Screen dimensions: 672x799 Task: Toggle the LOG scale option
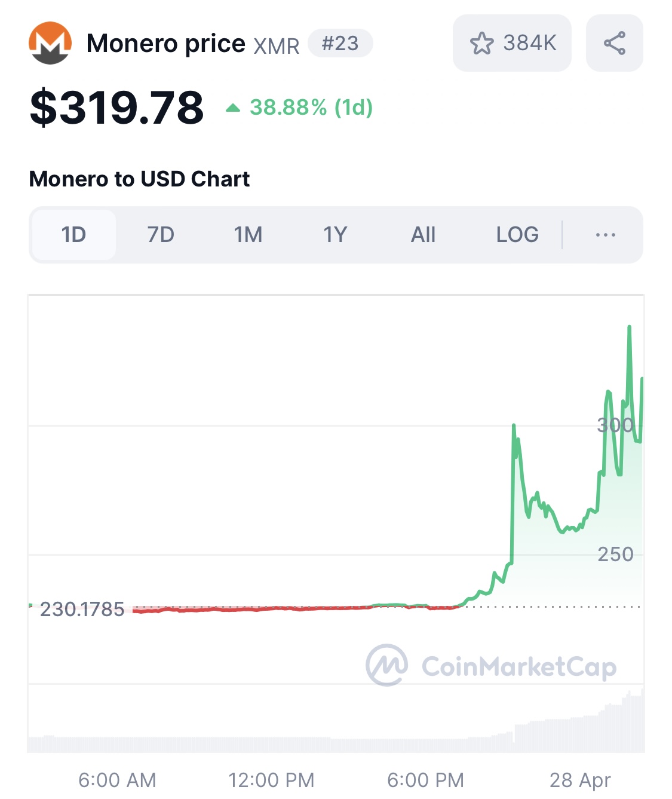coord(517,235)
